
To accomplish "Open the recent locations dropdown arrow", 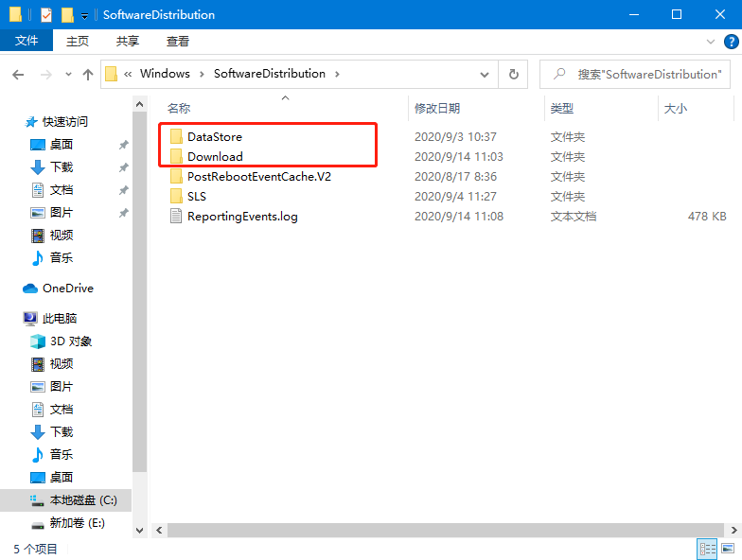I will tap(68, 74).
